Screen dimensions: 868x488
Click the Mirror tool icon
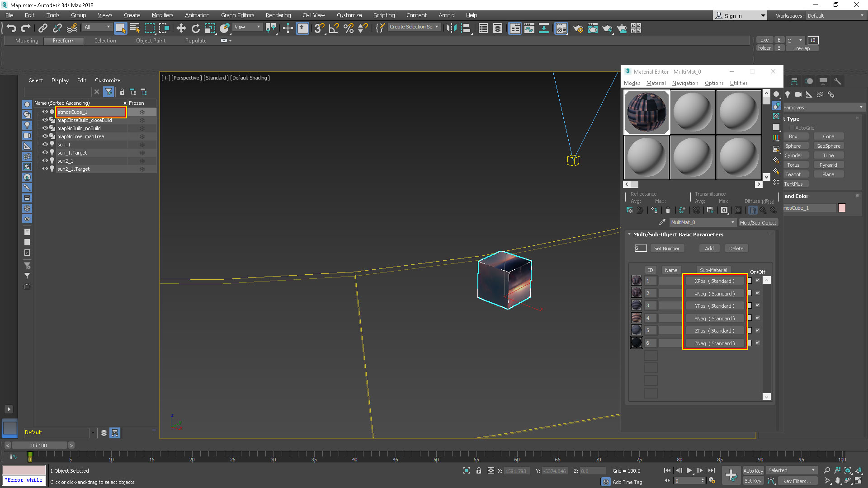(451, 28)
